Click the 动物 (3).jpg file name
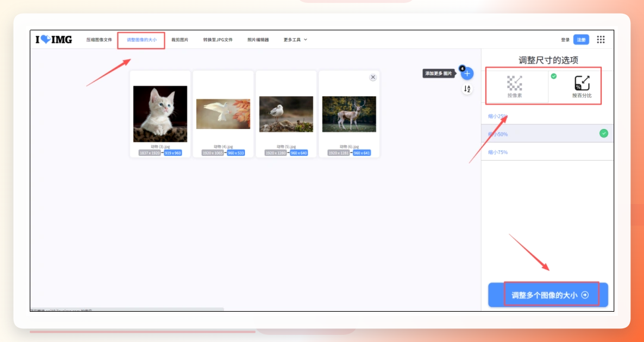644x342 pixels. click(160, 146)
